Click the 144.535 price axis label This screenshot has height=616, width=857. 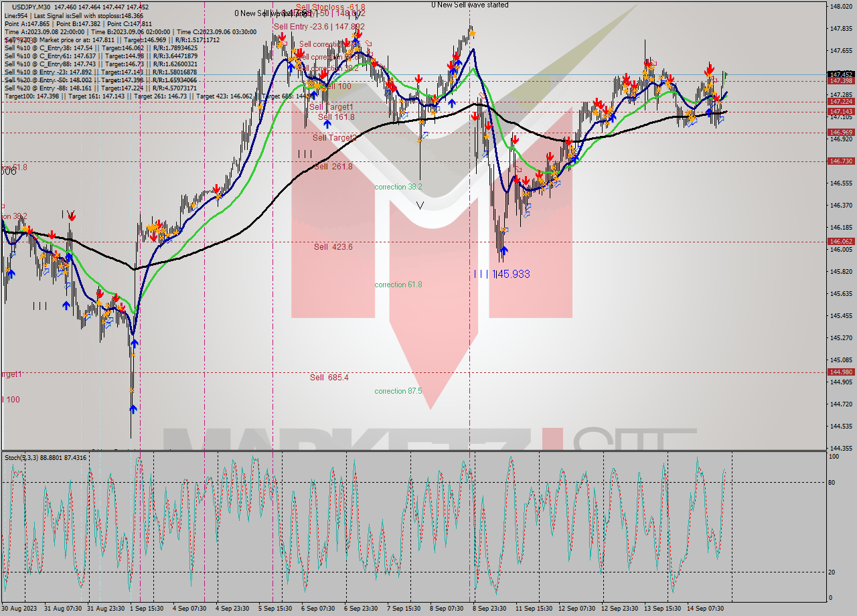(x=841, y=426)
